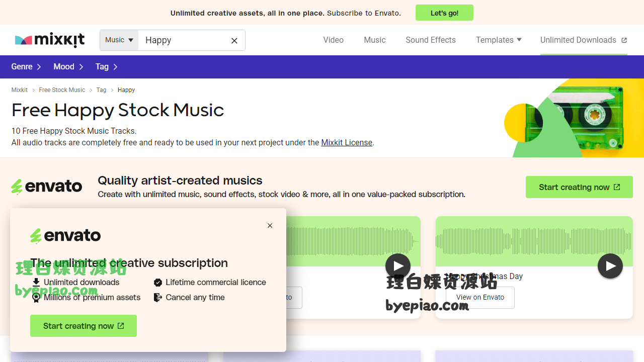The width and height of the screenshot is (644, 362).
Task: Play the Happy Christmas Day track
Action: 610,266
